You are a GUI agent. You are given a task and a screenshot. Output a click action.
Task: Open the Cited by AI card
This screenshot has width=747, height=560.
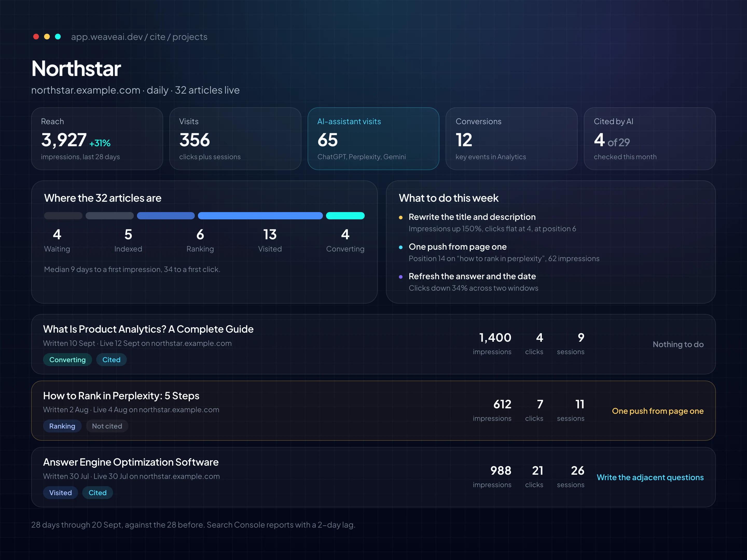(x=649, y=139)
